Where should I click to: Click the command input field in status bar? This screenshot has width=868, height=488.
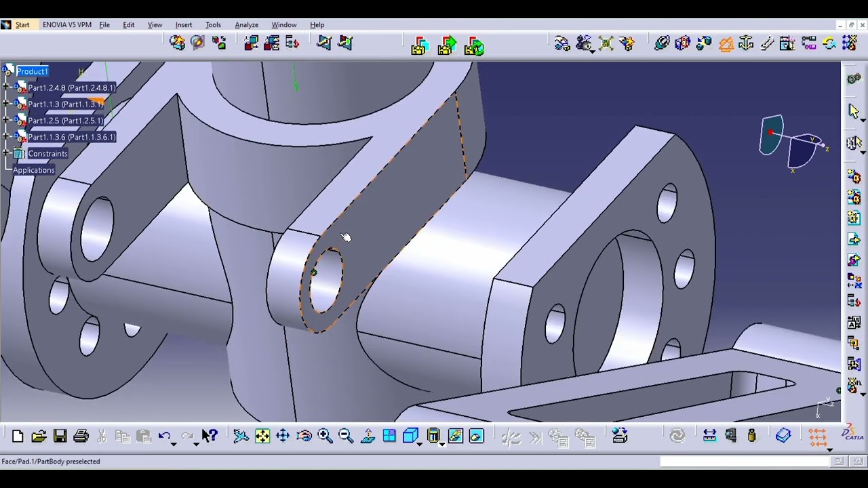[x=744, y=462]
